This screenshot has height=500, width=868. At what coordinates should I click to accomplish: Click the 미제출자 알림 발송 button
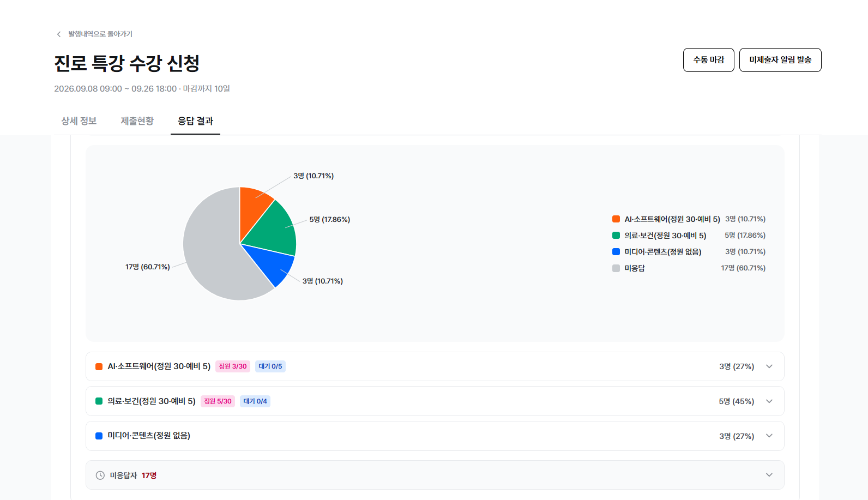coord(780,60)
